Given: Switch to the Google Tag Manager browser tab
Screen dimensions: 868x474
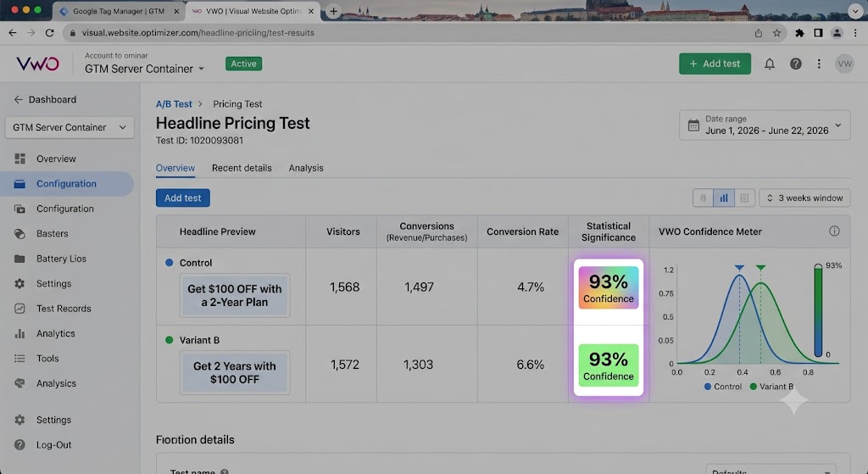Looking at the screenshot, I should 119,11.
